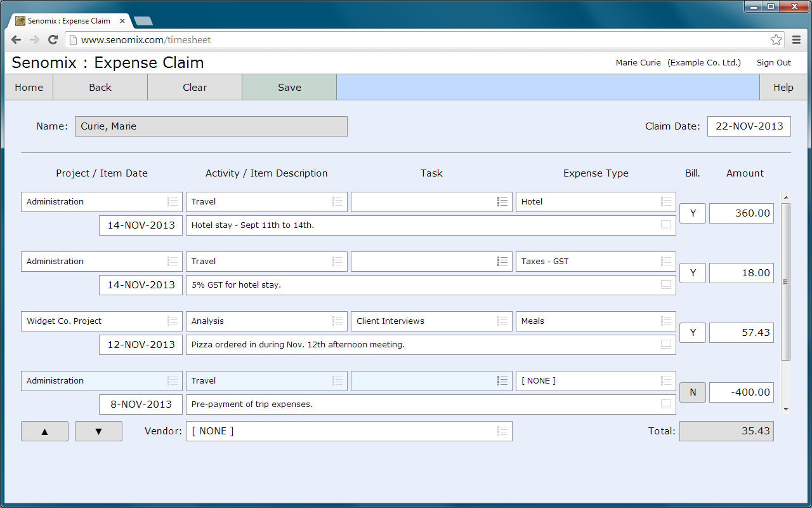
Task: Click the date field 12-NOV-2013
Action: tap(141, 345)
